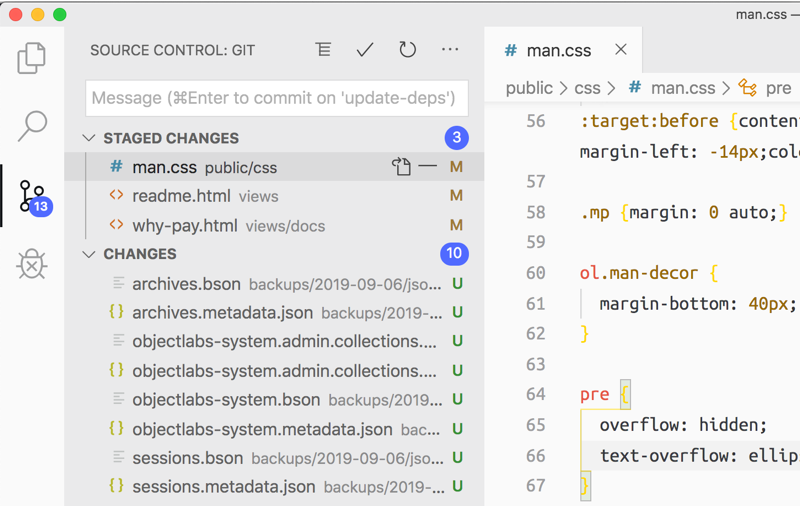The image size is (800, 506).
Task: Click the pre breadcrumb segment
Action: pos(778,88)
